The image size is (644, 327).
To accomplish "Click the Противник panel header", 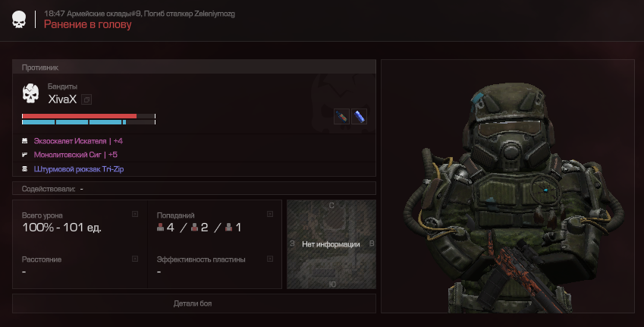I will (x=194, y=67).
